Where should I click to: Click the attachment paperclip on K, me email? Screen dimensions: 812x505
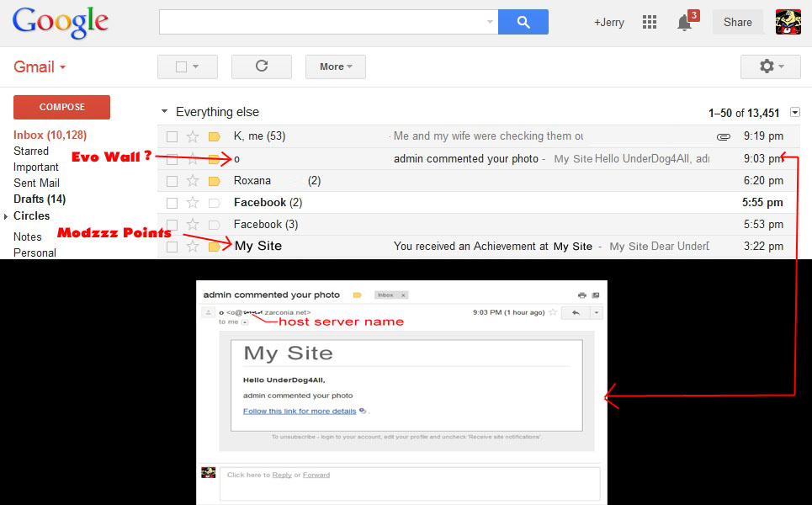pyautogui.click(x=724, y=136)
